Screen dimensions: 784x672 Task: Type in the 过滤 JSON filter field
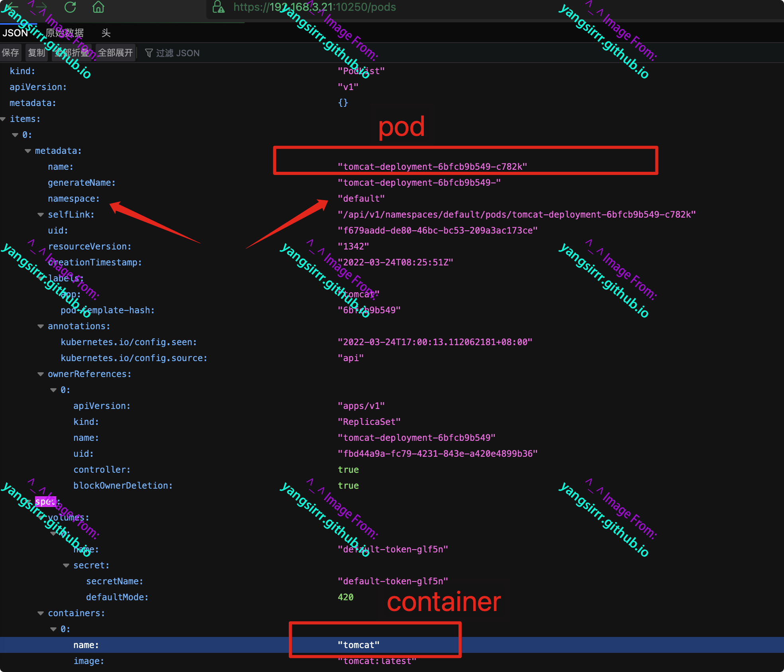(178, 53)
